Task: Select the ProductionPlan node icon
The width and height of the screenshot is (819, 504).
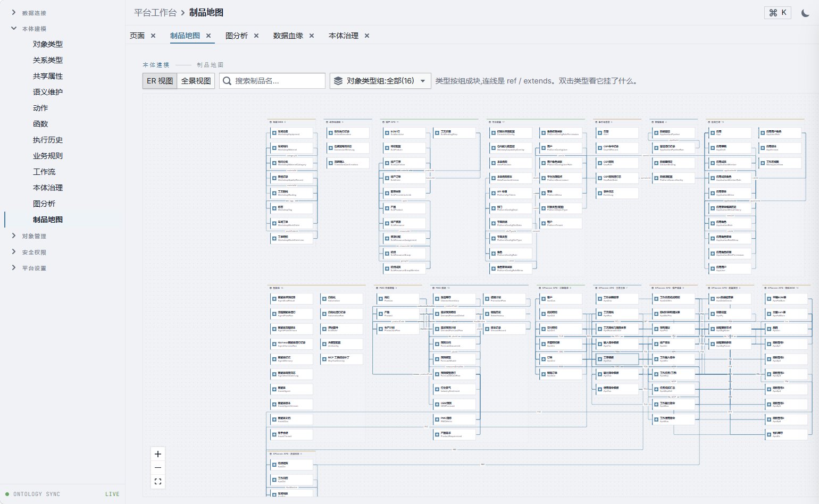Action: click(x=381, y=329)
